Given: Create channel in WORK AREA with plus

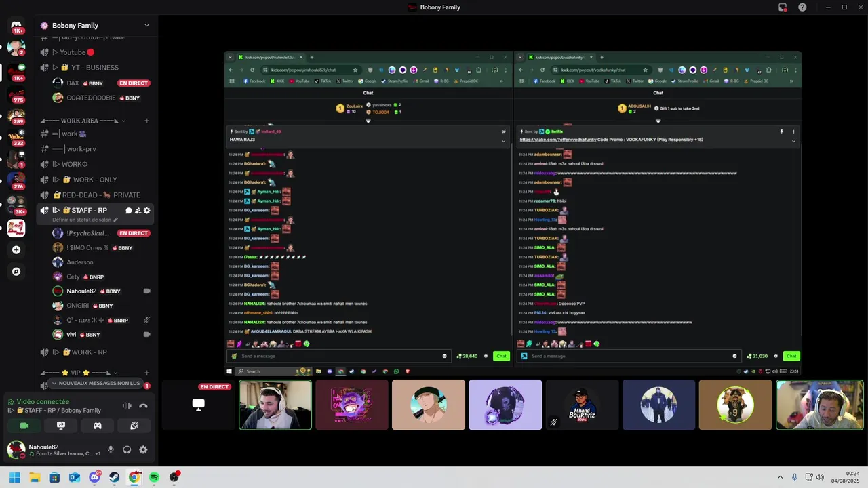Looking at the screenshot, I should coord(146,121).
